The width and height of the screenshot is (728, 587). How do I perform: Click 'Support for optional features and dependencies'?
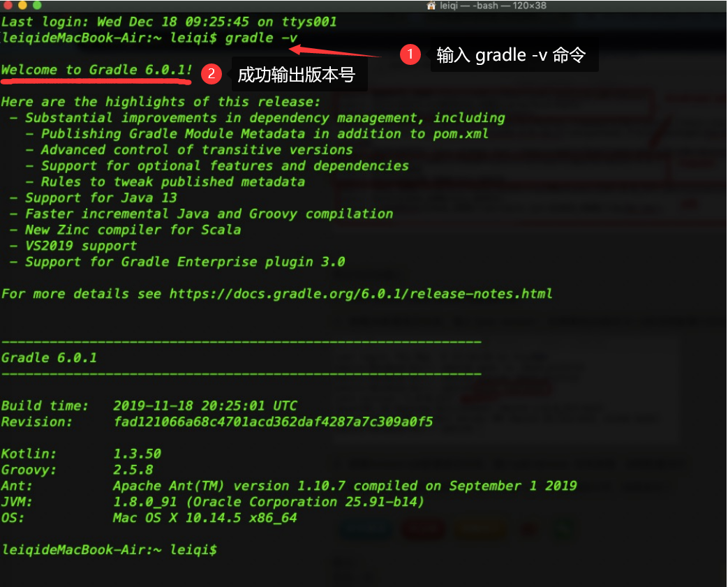tap(225, 166)
